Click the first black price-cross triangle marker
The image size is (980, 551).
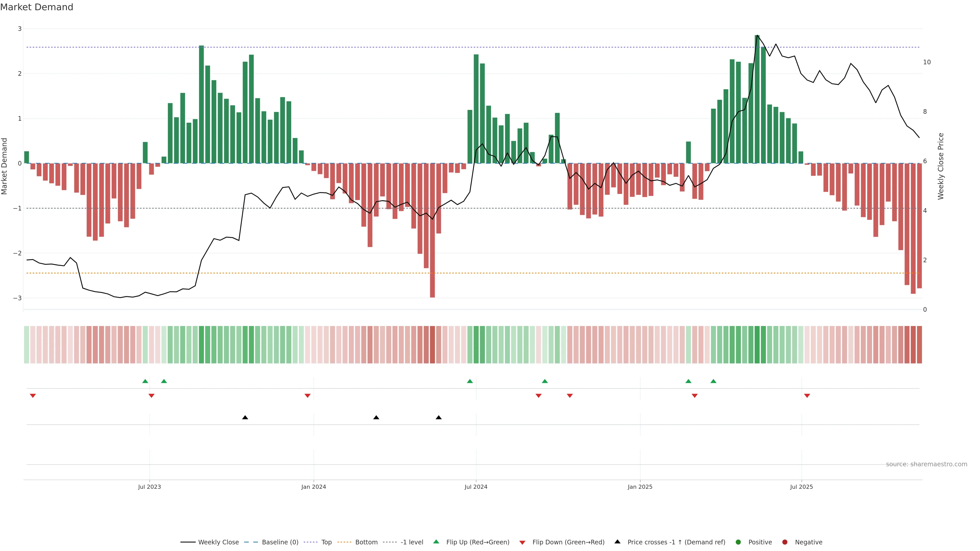point(245,418)
